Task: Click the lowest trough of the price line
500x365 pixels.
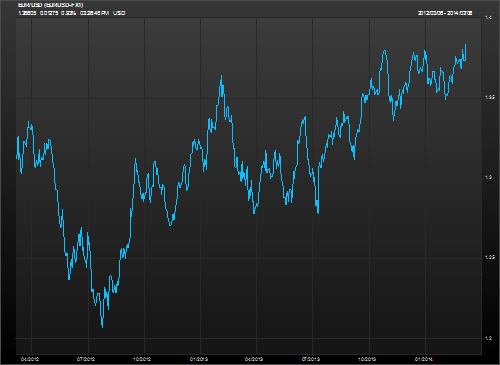Action: pos(102,327)
